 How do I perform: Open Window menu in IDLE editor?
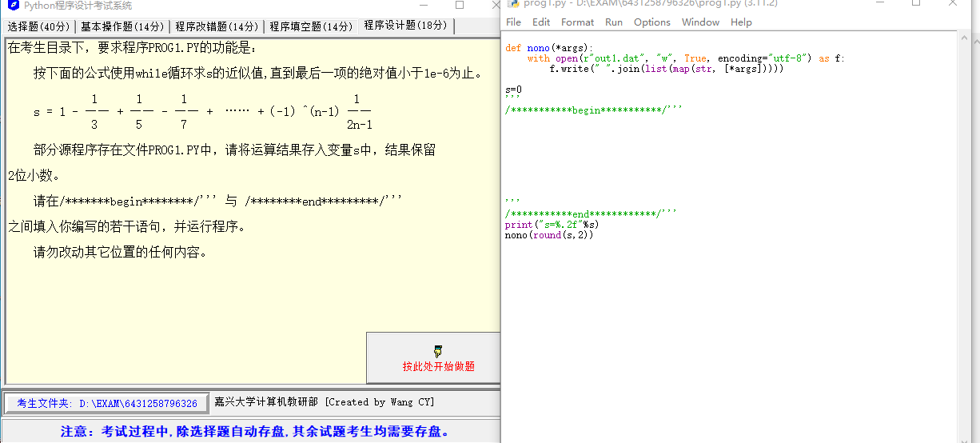(700, 22)
